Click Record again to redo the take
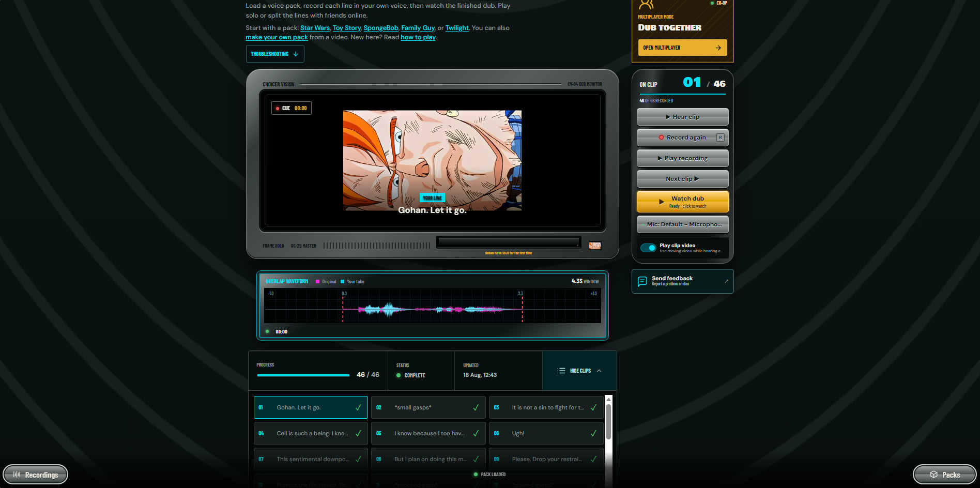This screenshot has height=488, width=980. 683,138
